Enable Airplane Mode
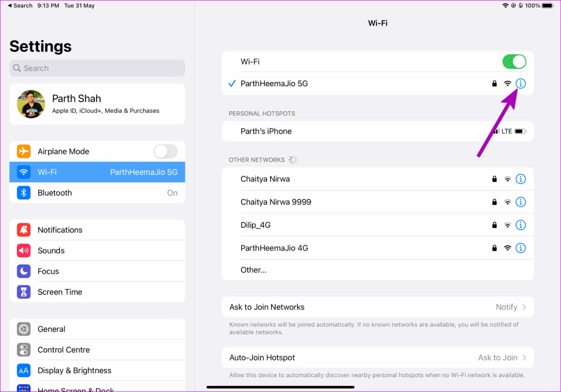Viewport: 561px width, 392px height. point(165,151)
